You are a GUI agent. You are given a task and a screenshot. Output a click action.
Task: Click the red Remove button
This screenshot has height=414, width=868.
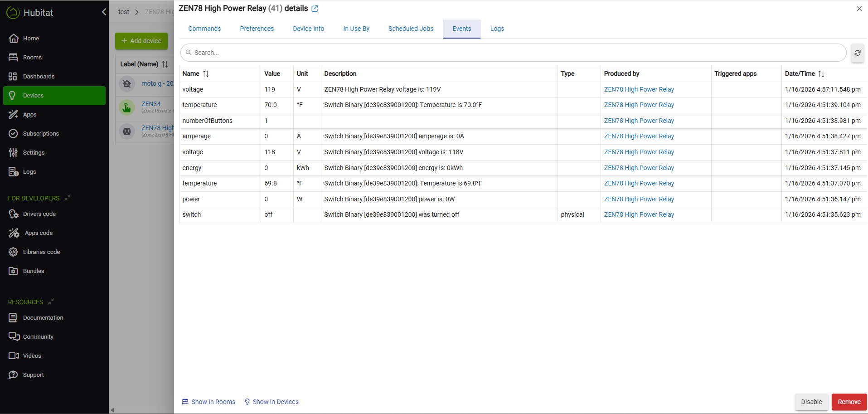point(849,402)
